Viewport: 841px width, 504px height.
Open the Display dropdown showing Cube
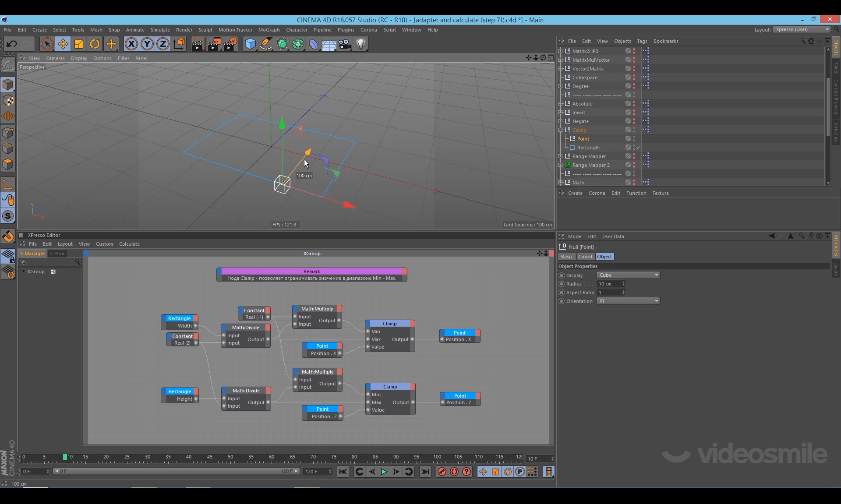pos(628,275)
